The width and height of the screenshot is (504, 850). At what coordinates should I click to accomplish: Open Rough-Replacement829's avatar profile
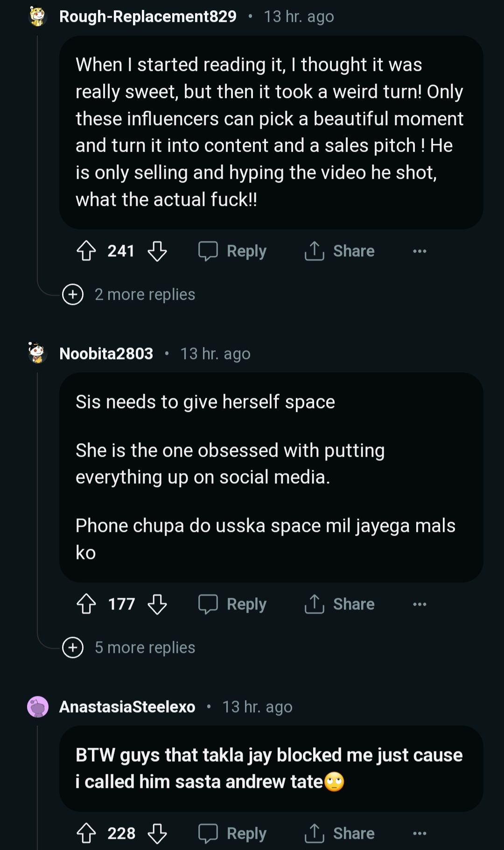click(37, 16)
